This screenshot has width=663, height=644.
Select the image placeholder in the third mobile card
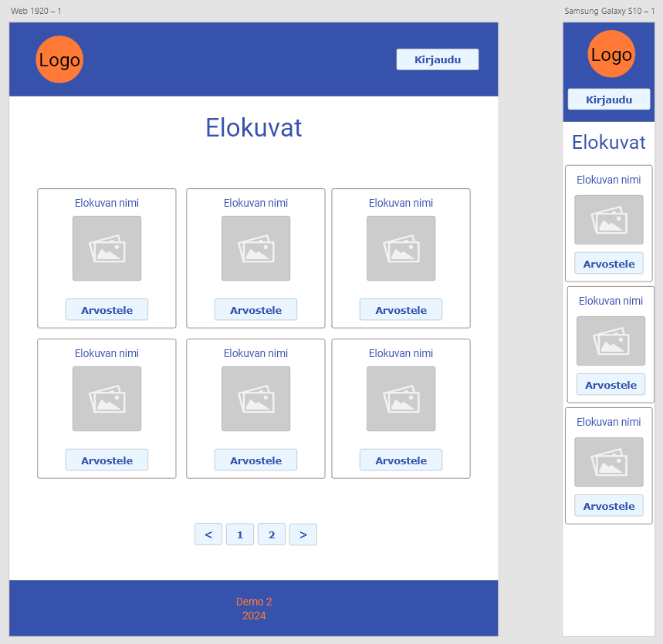pyautogui.click(x=608, y=462)
